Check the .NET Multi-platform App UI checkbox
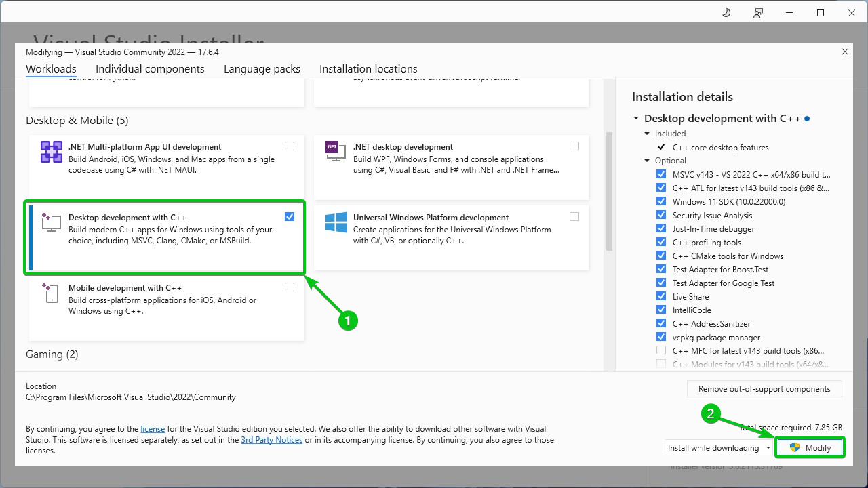 click(290, 146)
